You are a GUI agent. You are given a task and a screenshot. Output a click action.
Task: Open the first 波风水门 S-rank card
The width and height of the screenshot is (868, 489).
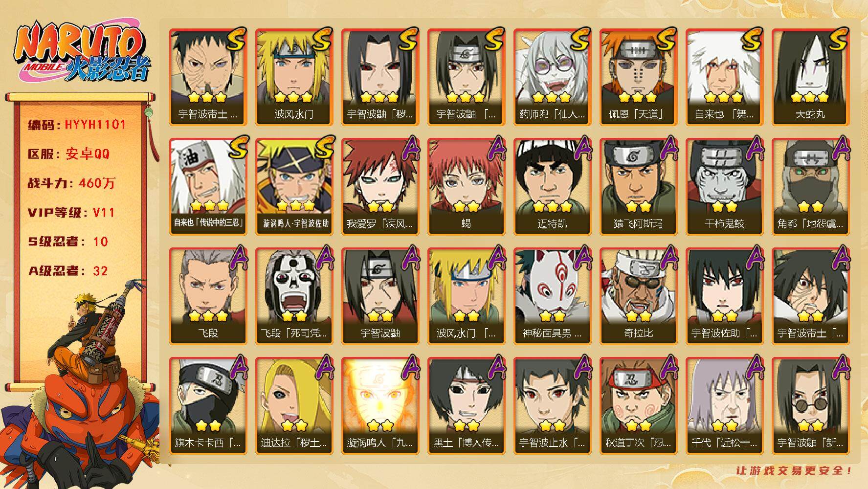tap(294, 77)
